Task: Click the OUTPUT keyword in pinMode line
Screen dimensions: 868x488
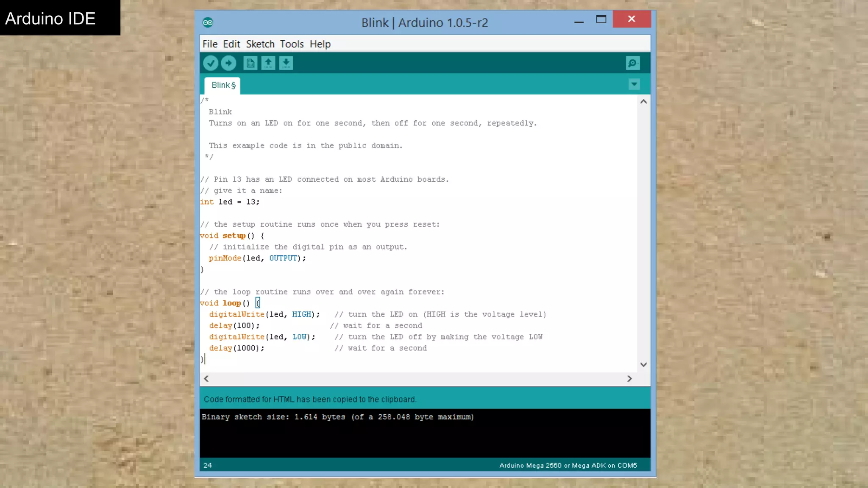Action: [283, 258]
